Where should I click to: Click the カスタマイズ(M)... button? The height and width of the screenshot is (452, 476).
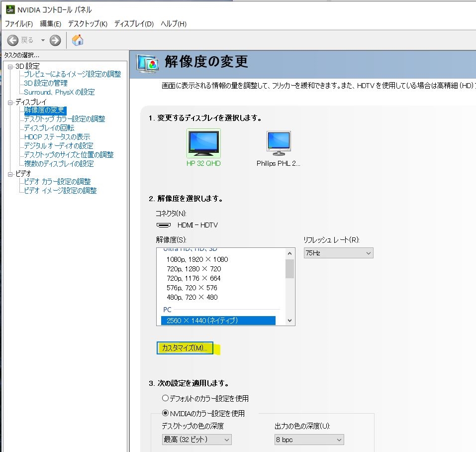(185, 348)
